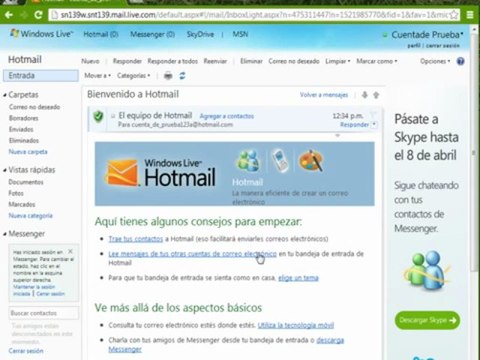This screenshot has height=360, width=480.
Task: Click Utiliza la tecnología móvil link
Action: pos(296,325)
